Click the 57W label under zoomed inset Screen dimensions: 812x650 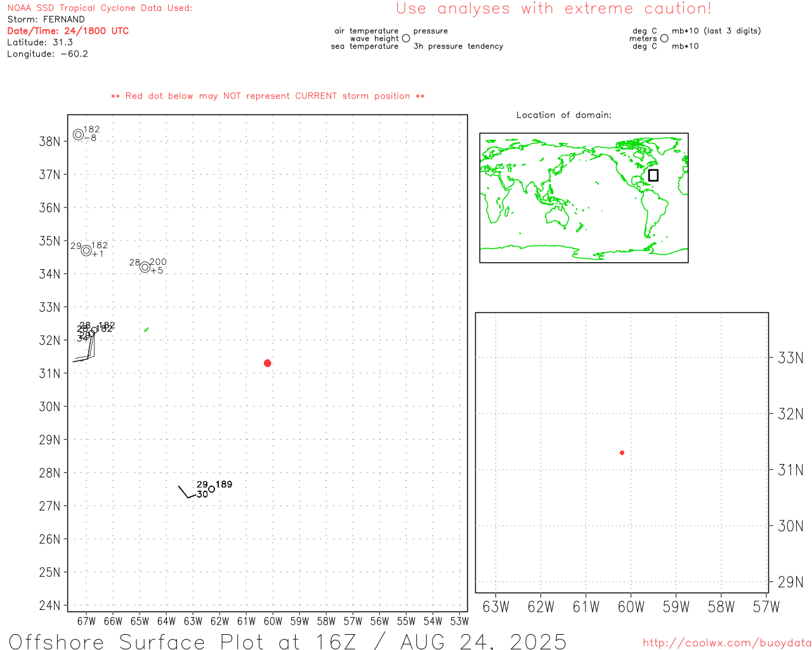(x=766, y=607)
